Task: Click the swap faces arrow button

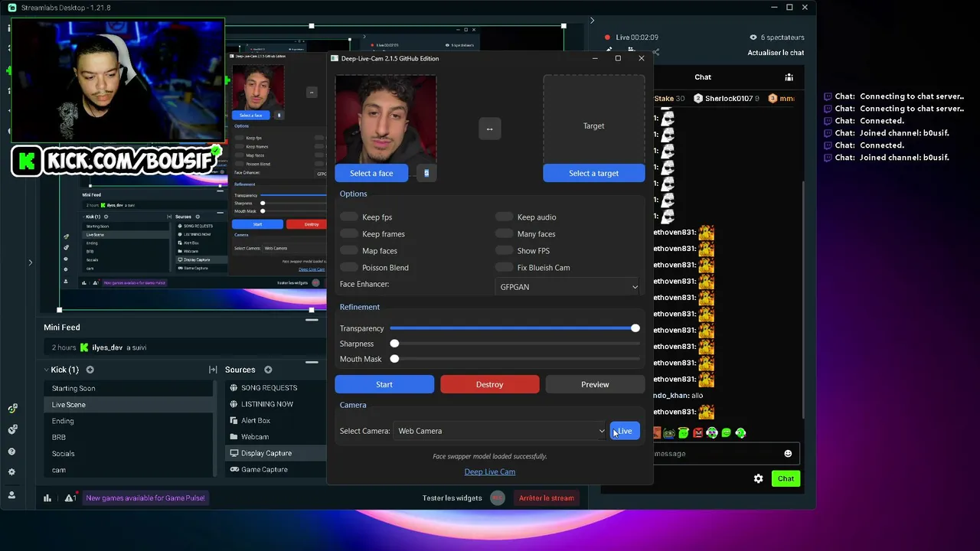Action: pyautogui.click(x=490, y=129)
